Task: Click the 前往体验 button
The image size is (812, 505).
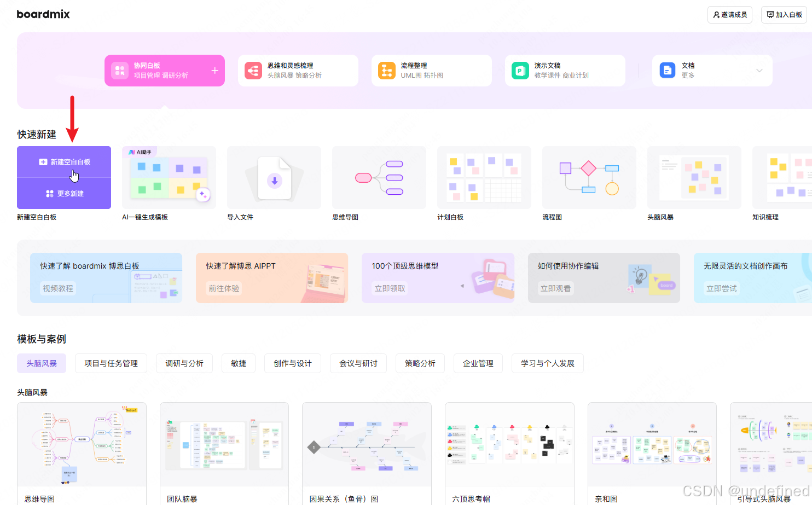Action: (224, 288)
